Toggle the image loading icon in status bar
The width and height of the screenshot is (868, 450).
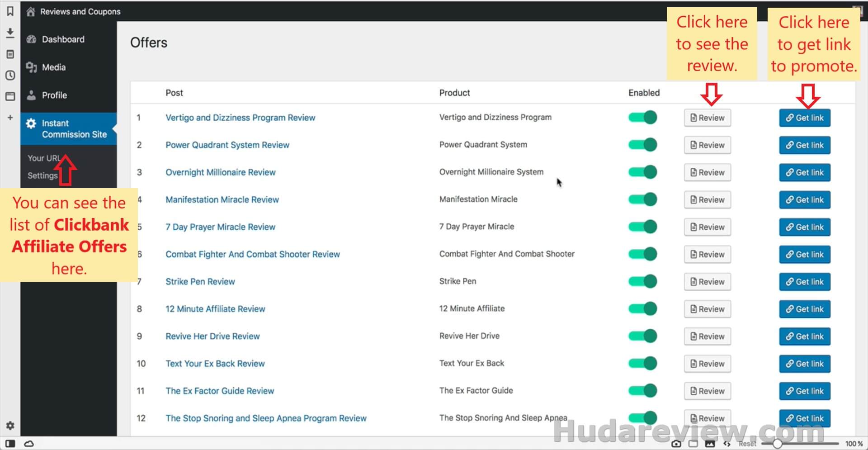(x=710, y=444)
